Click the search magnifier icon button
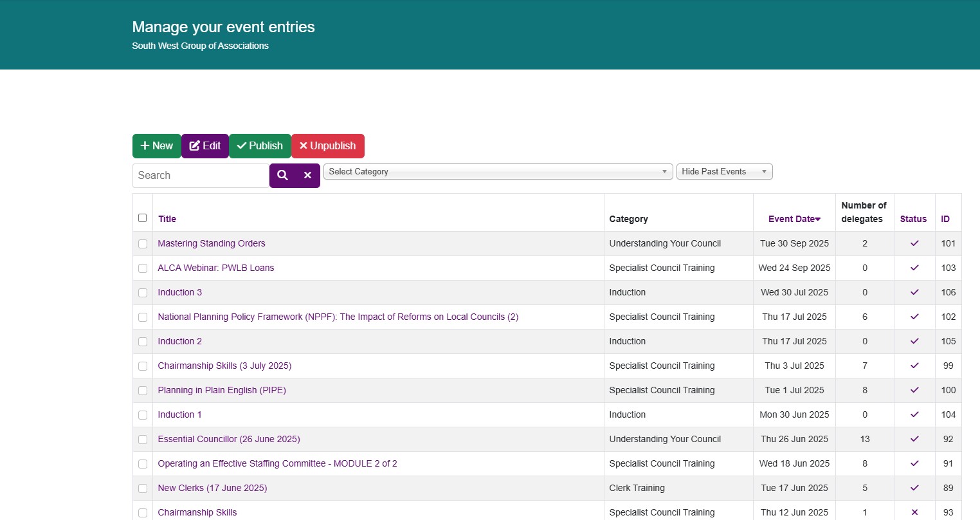980x520 pixels. pyautogui.click(x=282, y=175)
